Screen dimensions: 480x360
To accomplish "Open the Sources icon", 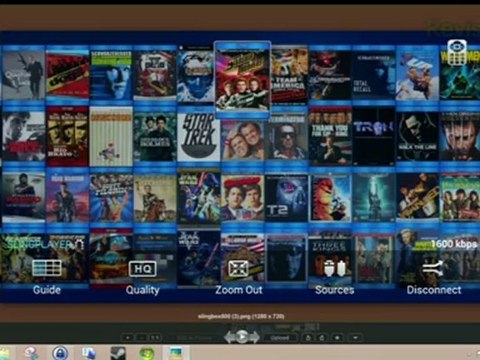I will (x=334, y=268).
